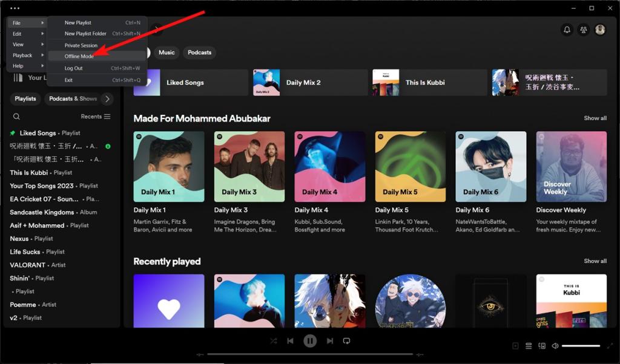Open the search in Your Library
The height and width of the screenshot is (364, 620).
pos(16,115)
